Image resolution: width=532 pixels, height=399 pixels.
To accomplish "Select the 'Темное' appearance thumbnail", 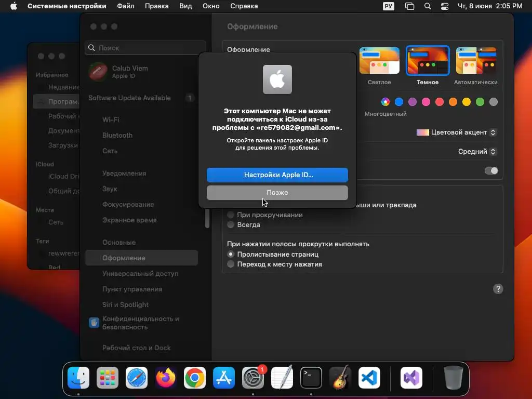I will [428, 60].
